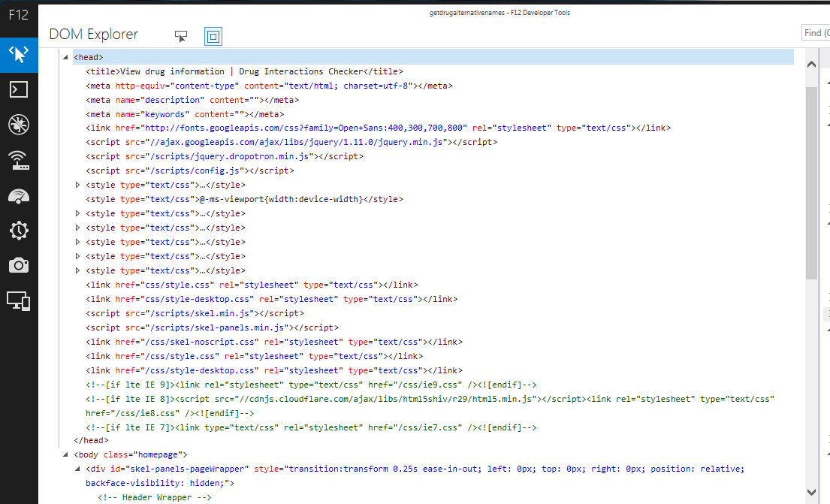Screen dimensions: 830x504
Task: Click the vertical scrollbar thumb
Action: (811, 183)
